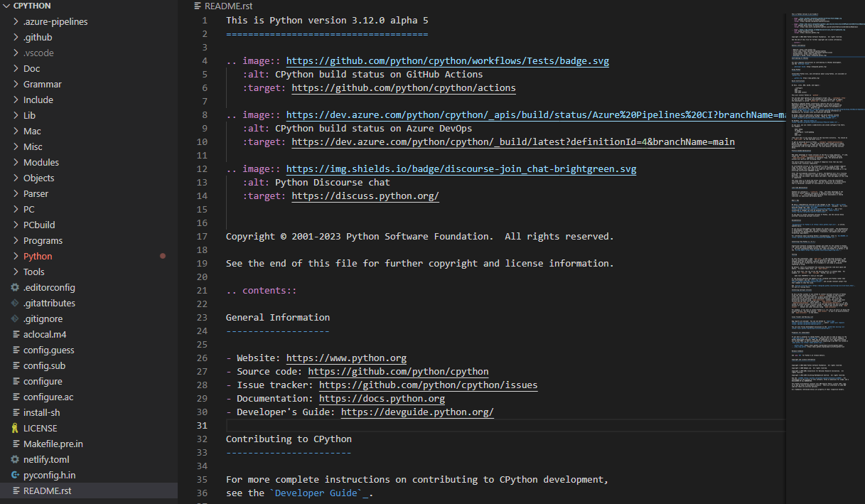Click the file icon next to Makefile.pre.in
The image size is (865, 504).
point(15,444)
